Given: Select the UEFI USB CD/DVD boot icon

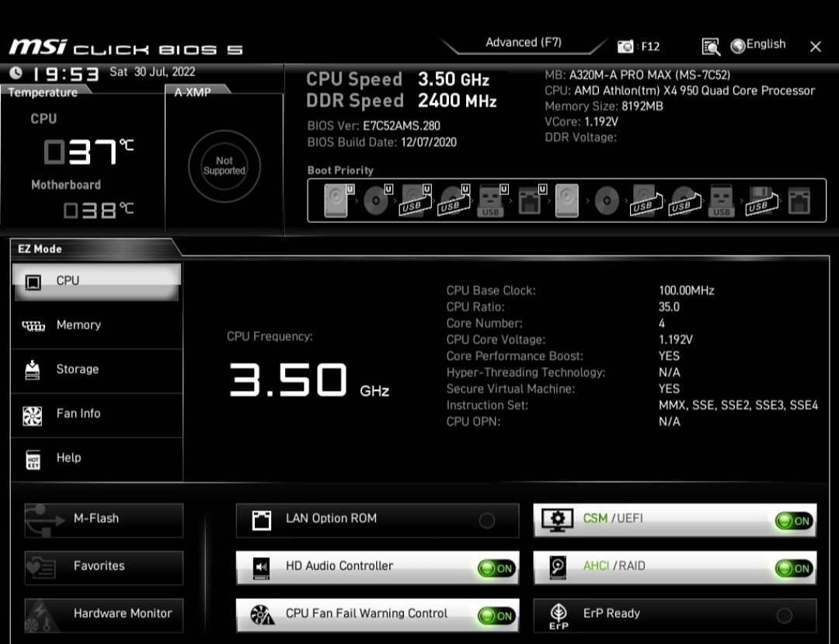Looking at the screenshot, I should click(454, 200).
